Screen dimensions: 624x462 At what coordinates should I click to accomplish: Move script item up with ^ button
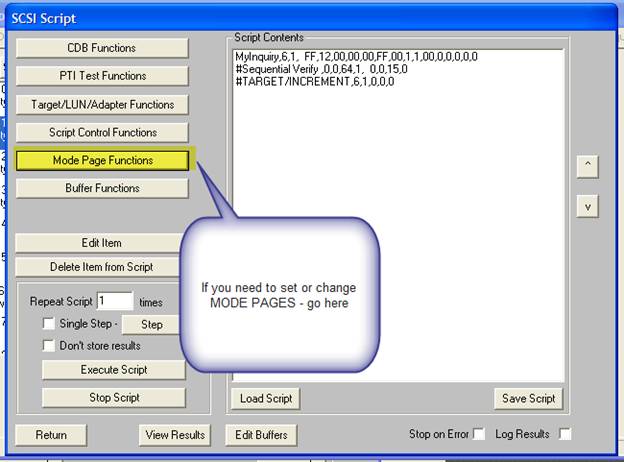pyautogui.click(x=587, y=164)
